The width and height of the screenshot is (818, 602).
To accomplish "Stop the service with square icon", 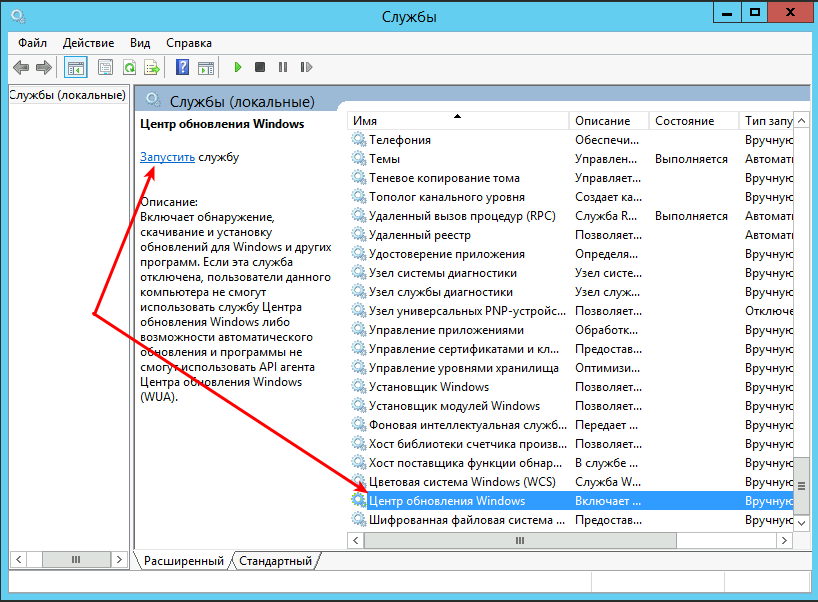I will click(x=260, y=67).
